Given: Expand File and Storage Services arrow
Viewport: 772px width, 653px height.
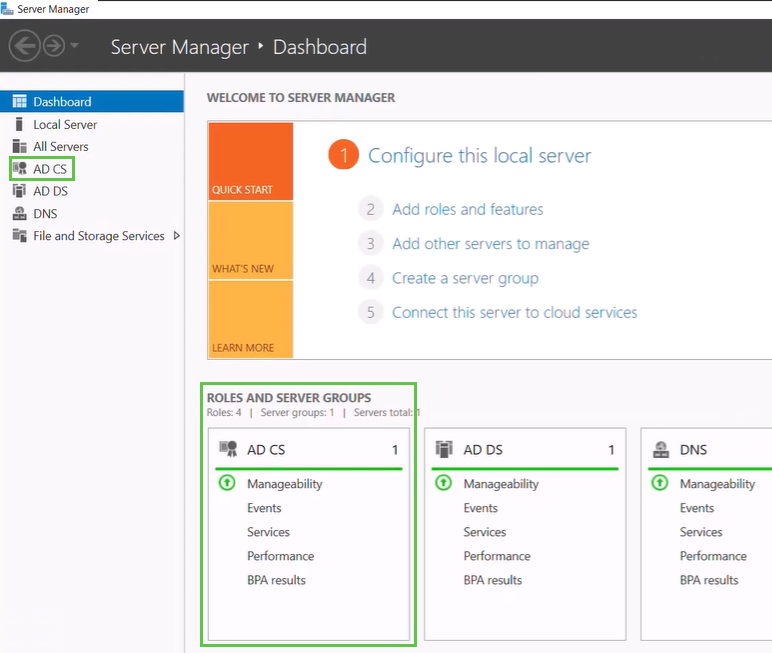Looking at the screenshot, I should pos(177,236).
